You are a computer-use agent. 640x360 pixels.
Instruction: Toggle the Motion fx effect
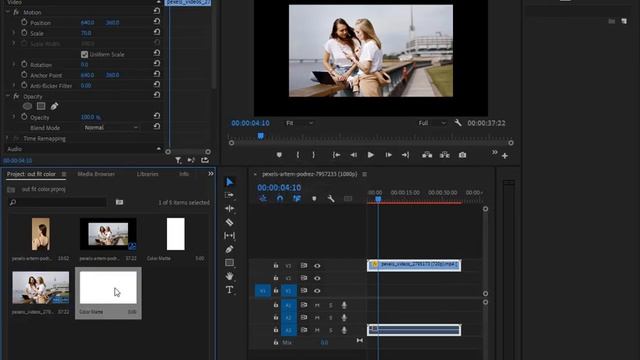point(16,12)
